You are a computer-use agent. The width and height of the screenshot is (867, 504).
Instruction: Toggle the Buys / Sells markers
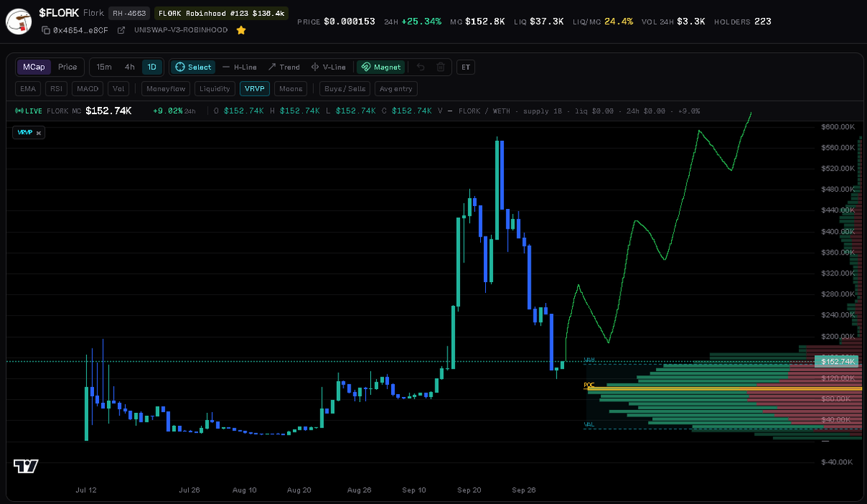(344, 88)
